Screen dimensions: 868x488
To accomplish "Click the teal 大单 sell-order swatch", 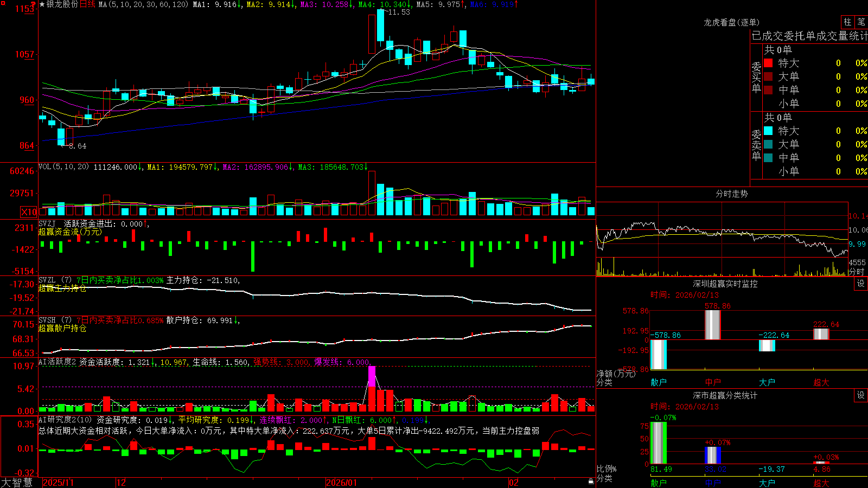I will point(768,144).
